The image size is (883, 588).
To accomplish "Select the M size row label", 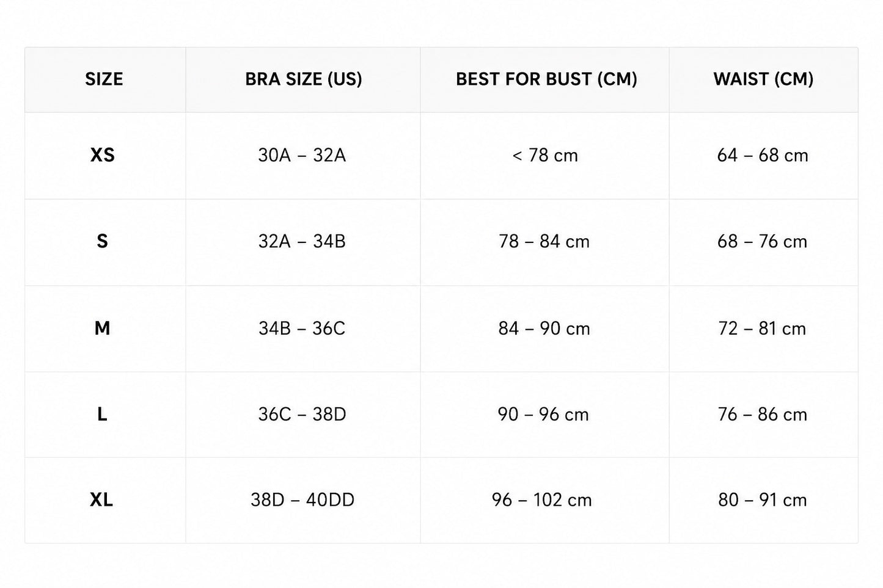I will tap(102, 328).
